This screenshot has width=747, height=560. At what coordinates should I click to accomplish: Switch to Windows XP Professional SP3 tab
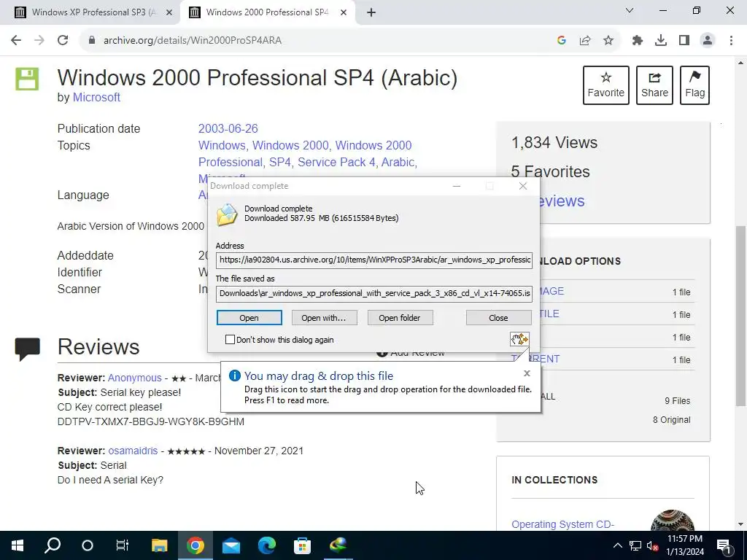coord(90,12)
